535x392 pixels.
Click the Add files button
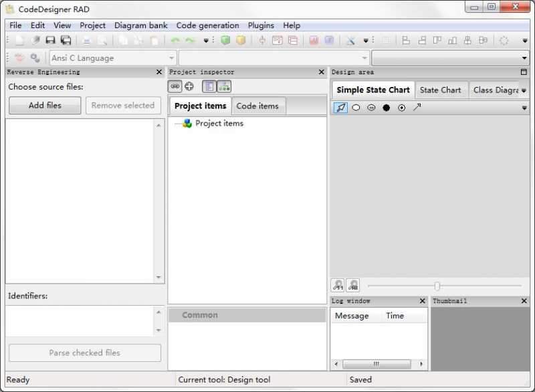click(x=44, y=105)
